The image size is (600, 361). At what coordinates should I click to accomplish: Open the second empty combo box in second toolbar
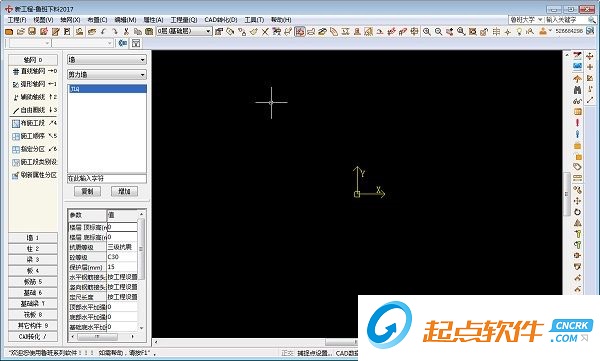[x=83, y=43]
